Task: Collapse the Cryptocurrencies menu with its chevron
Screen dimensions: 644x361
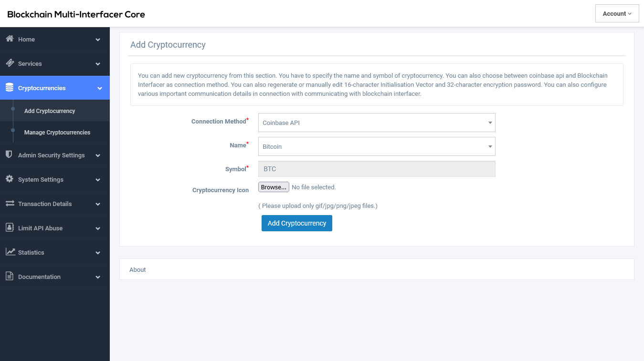Action: coord(99,88)
